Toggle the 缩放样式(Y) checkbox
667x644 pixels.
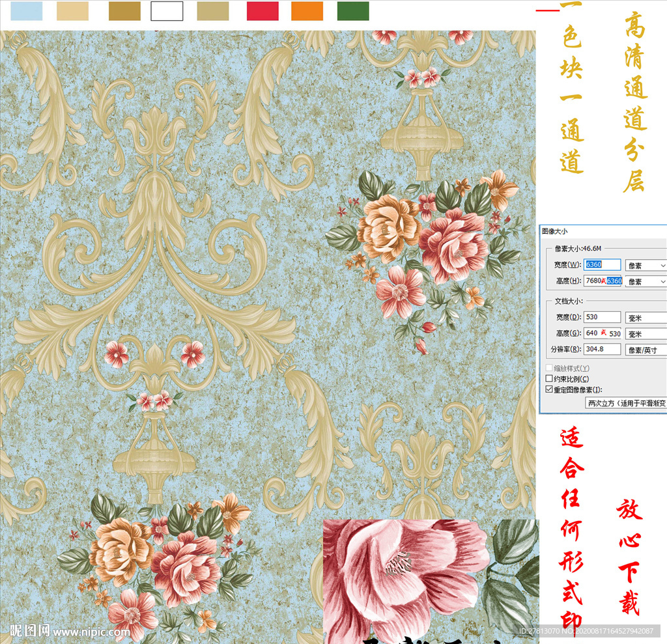point(549,368)
